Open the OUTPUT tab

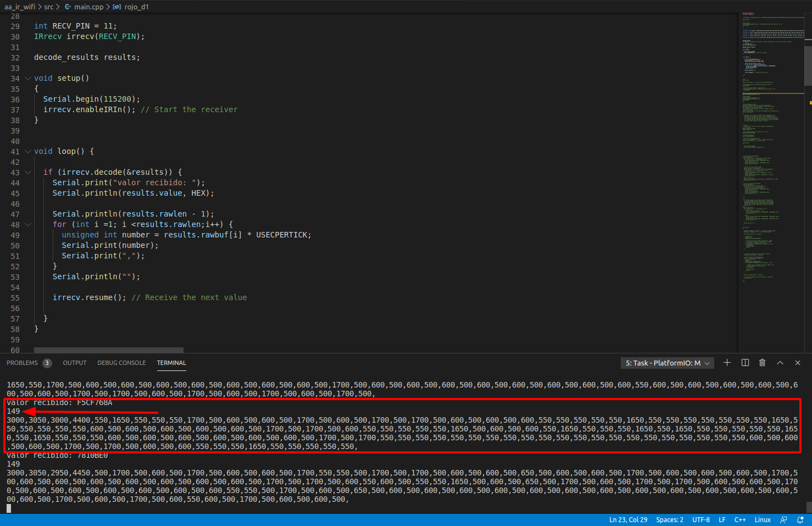(75, 363)
